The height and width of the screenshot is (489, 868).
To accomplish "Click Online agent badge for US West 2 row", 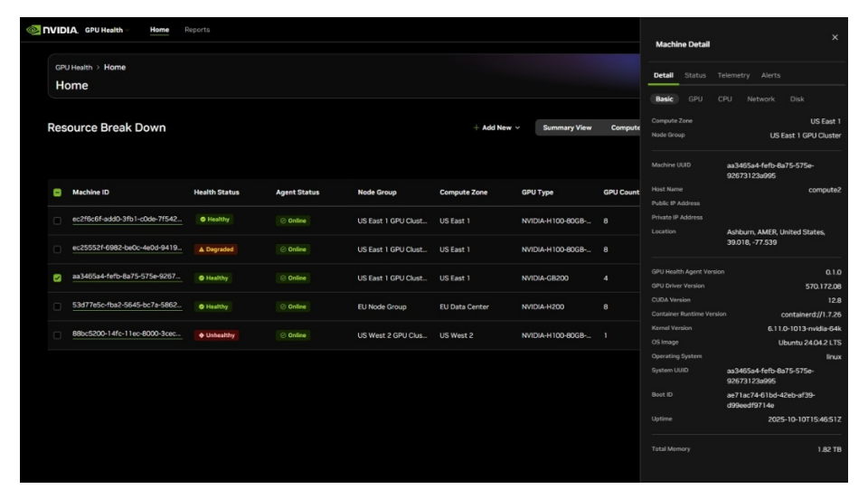I will click(297, 335).
